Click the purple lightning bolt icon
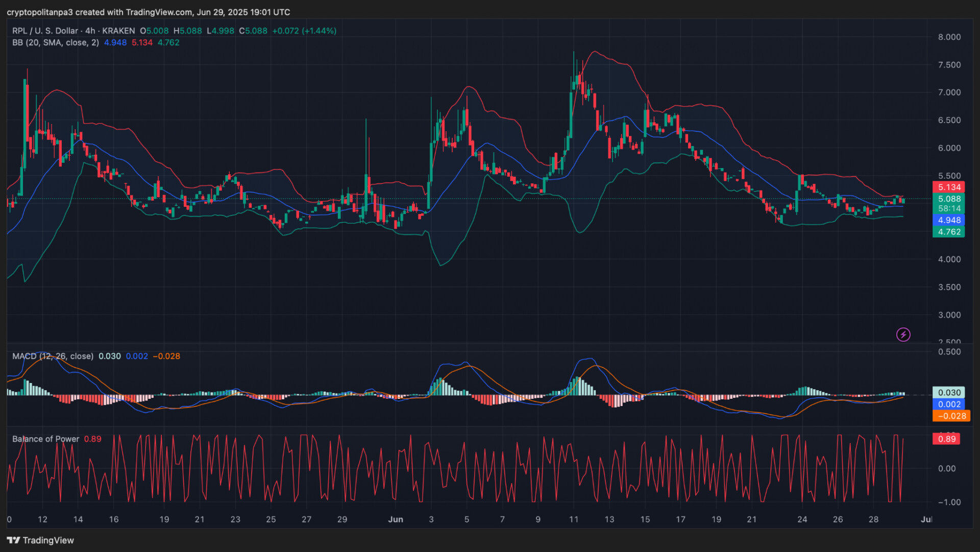The width and height of the screenshot is (980, 552). (x=903, y=334)
